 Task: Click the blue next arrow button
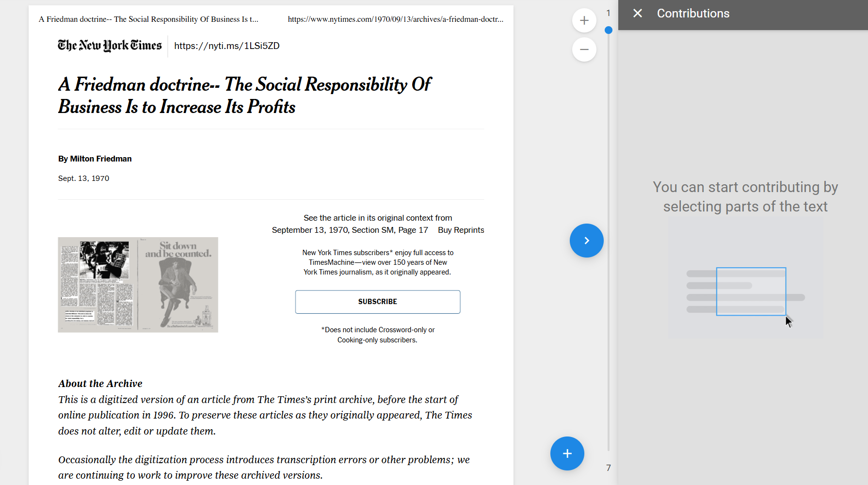pos(587,241)
